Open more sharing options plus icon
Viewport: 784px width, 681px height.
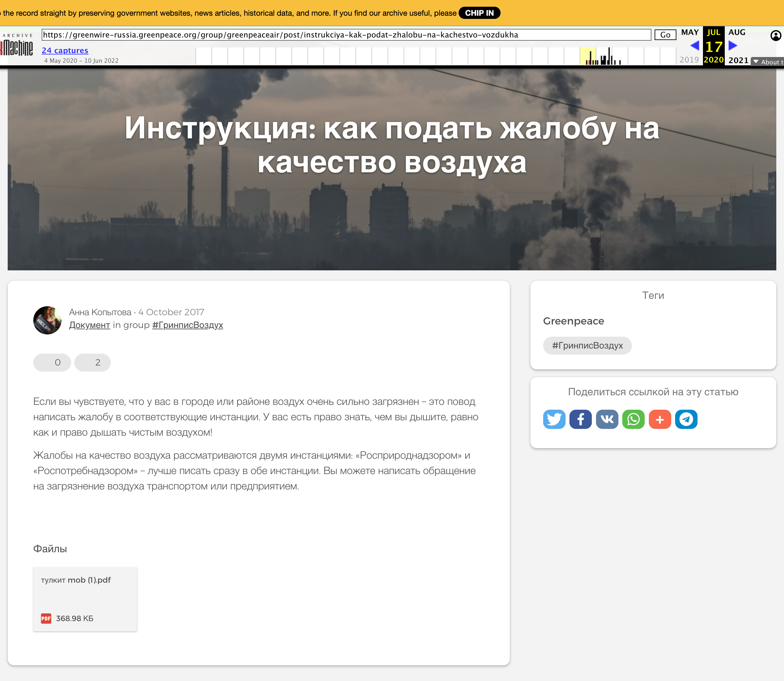click(x=660, y=419)
